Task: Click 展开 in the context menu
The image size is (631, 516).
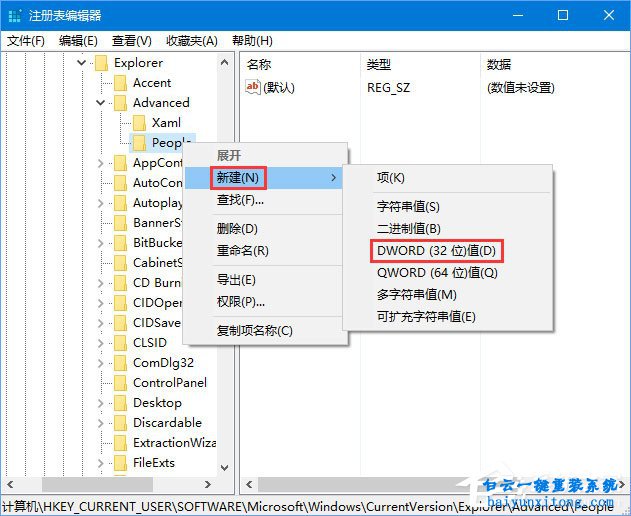Action: (229, 155)
